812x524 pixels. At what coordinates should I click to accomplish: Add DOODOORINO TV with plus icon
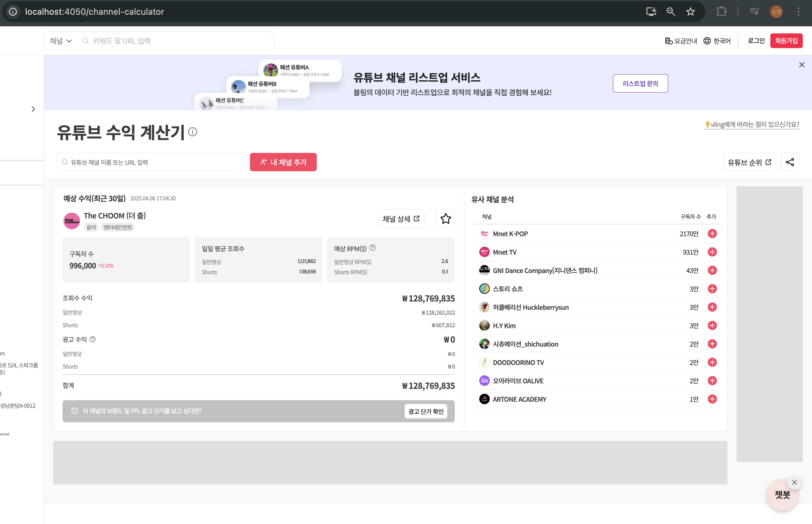(x=712, y=363)
